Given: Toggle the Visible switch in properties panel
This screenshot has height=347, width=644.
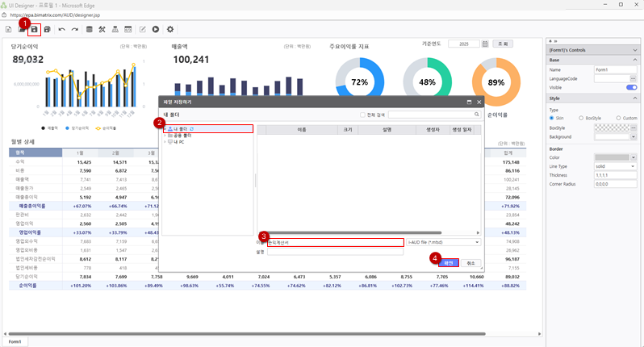Looking at the screenshot, I should click(x=632, y=87).
